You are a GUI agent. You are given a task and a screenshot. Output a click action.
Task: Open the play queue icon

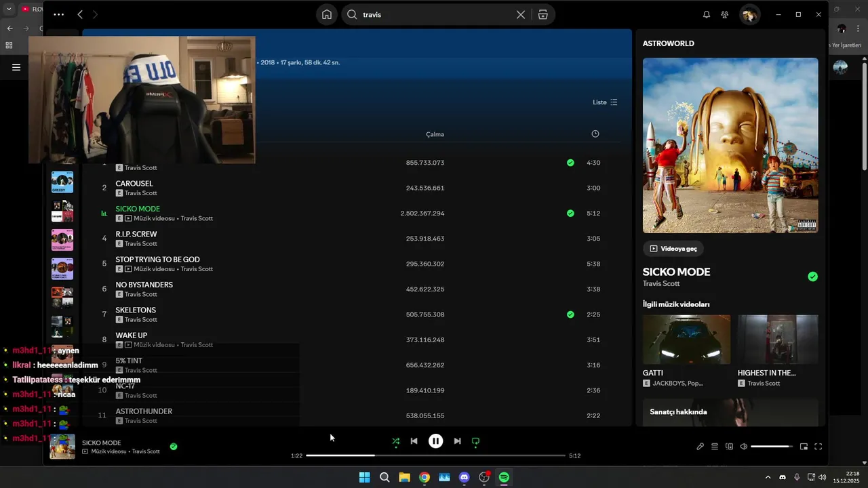point(715,447)
